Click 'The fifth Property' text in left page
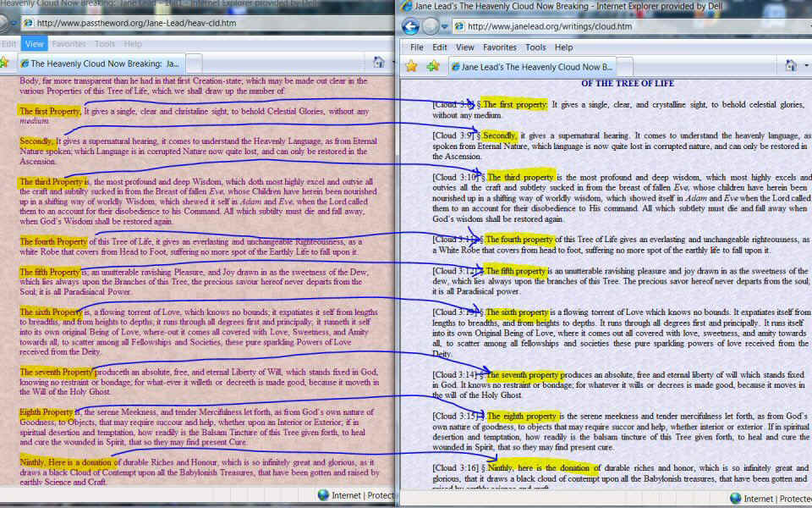 click(x=50, y=272)
